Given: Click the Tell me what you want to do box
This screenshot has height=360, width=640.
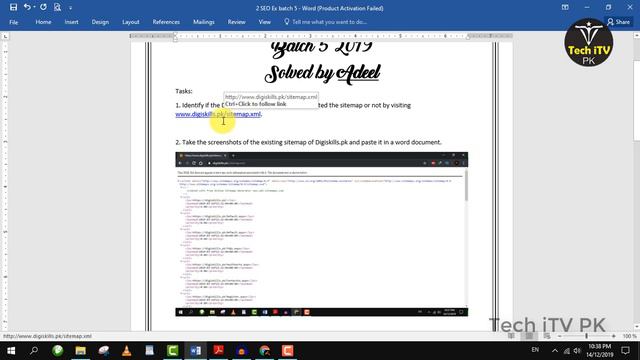Looking at the screenshot, I should [x=329, y=22].
